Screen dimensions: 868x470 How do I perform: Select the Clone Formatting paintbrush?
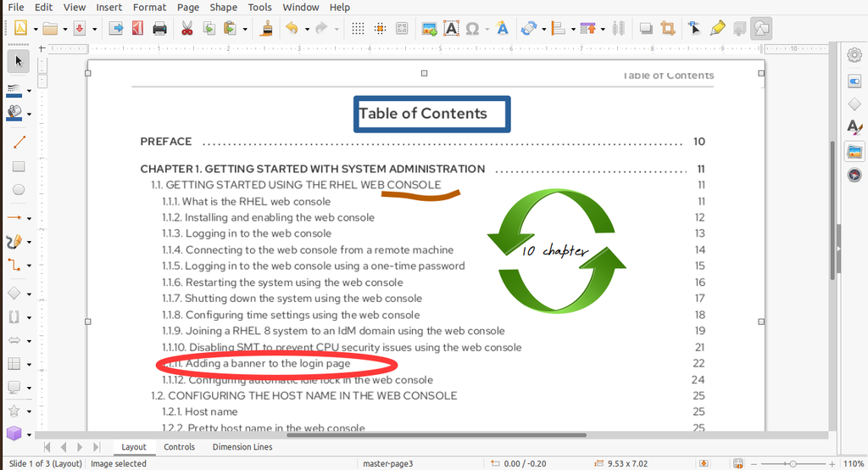(x=267, y=28)
